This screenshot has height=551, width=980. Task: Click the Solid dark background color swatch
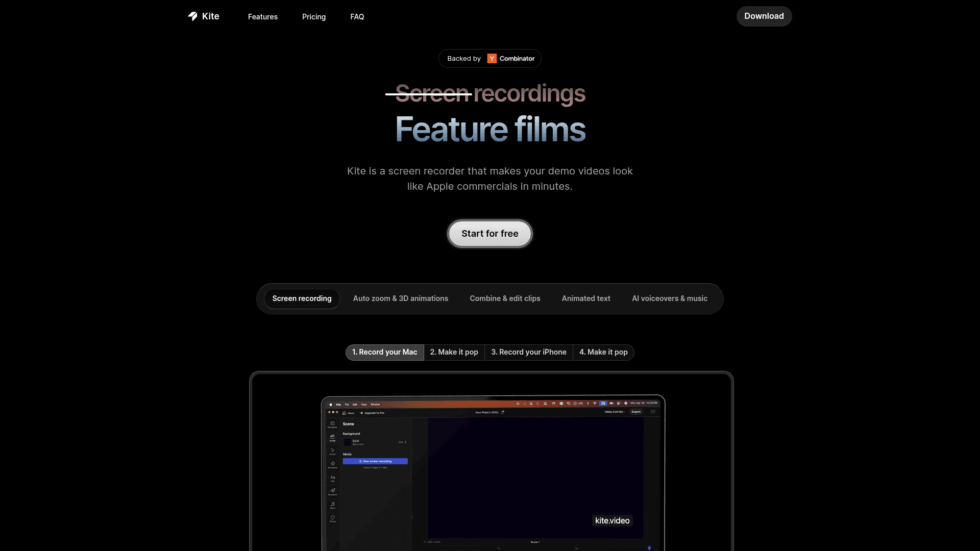pos(348,442)
